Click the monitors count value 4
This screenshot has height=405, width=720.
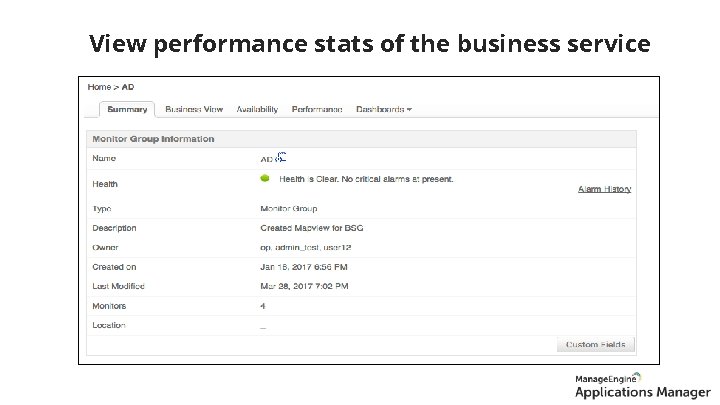263,306
